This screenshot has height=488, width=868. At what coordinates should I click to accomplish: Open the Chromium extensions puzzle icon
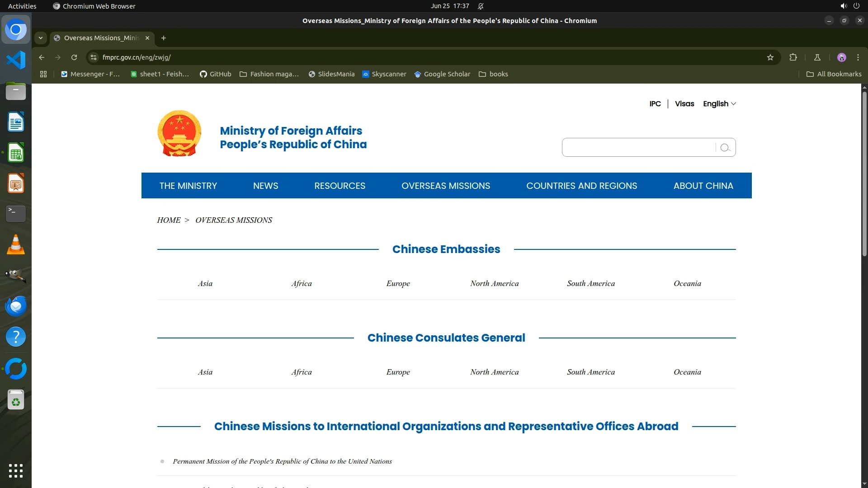793,57
